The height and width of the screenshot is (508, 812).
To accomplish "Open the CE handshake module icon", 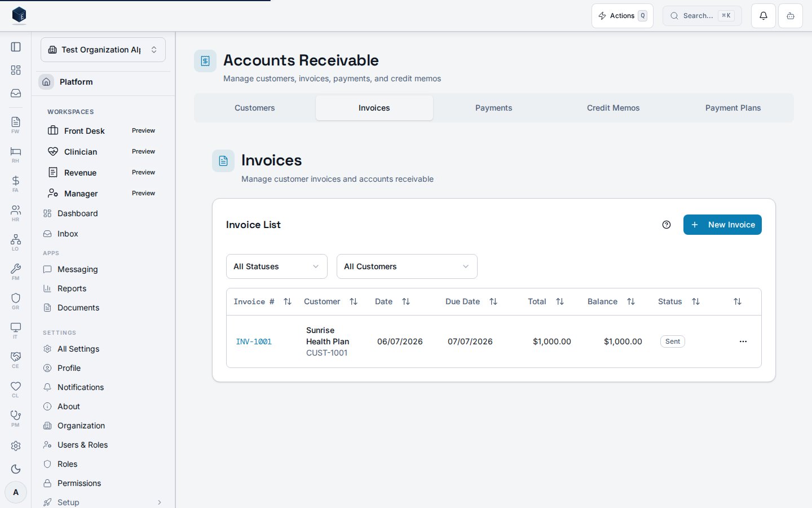I will click(x=16, y=360).
